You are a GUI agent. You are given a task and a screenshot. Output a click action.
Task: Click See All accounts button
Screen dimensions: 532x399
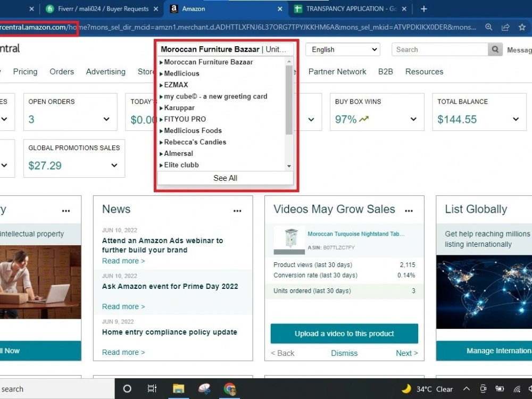point(225,178)
